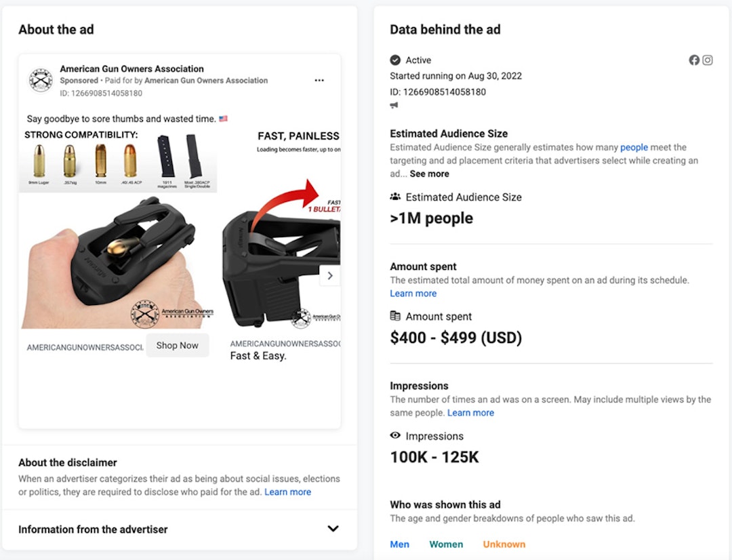Viewport: 732px width, 560px height.
Task: Click the next arrow on the ad carousel
Action: point(330,275)
